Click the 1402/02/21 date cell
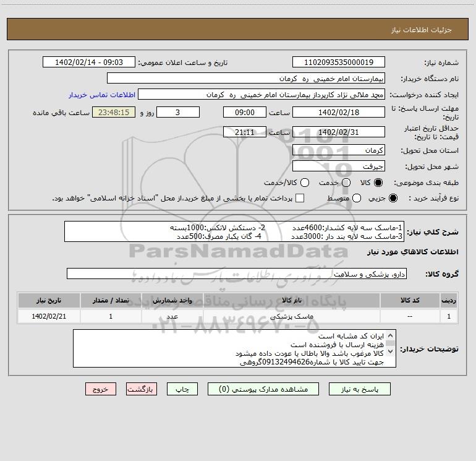The width and height of the screenshot is (476, 461). point(49,316)
